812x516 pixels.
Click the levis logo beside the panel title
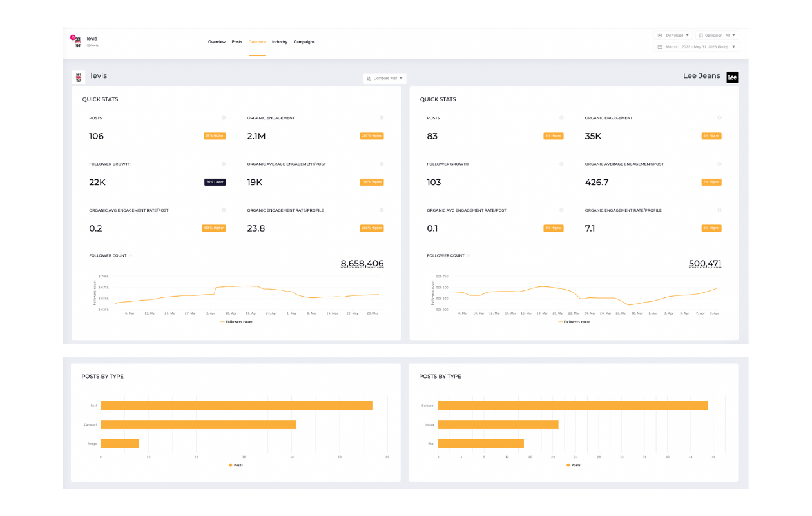[78, 77]
